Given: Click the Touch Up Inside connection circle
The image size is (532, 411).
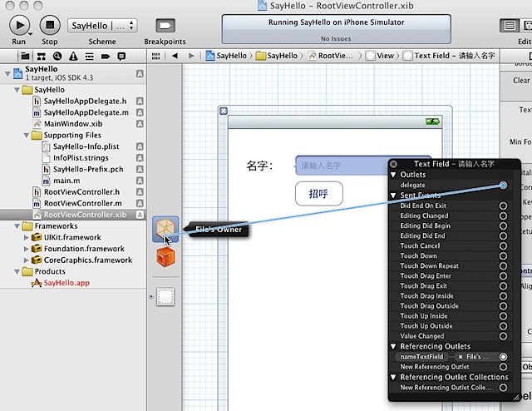Looking at the screenshot, I should coord(503,316).
